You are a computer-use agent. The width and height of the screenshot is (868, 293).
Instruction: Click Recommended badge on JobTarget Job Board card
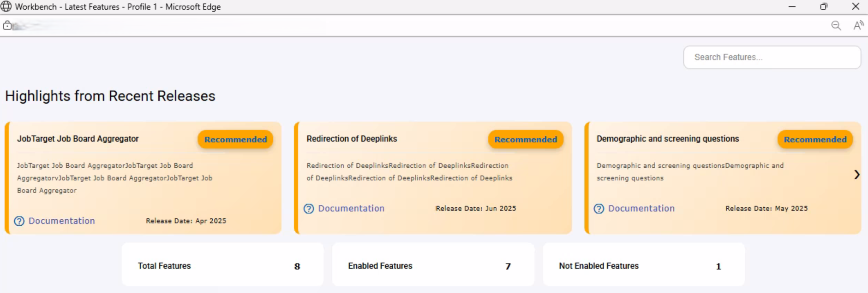235,140
